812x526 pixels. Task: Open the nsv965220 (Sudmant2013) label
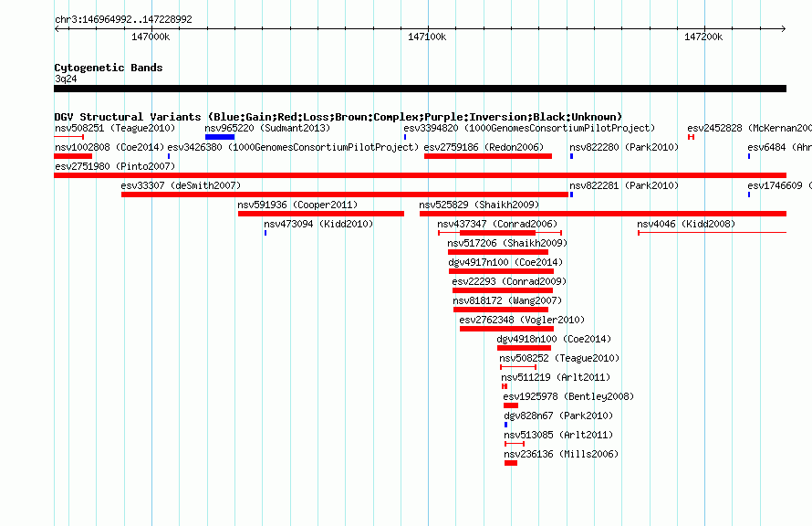point(267,128)
